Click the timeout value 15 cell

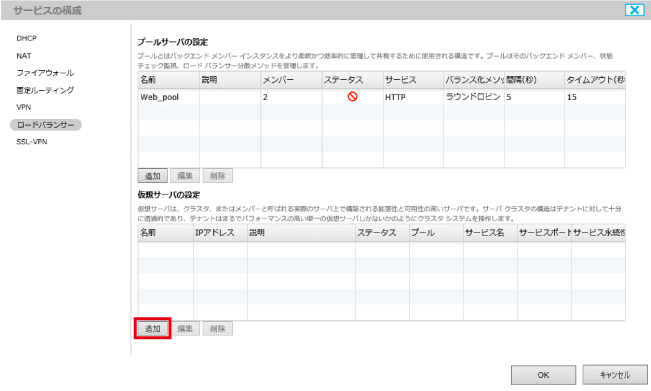[595, 97]
